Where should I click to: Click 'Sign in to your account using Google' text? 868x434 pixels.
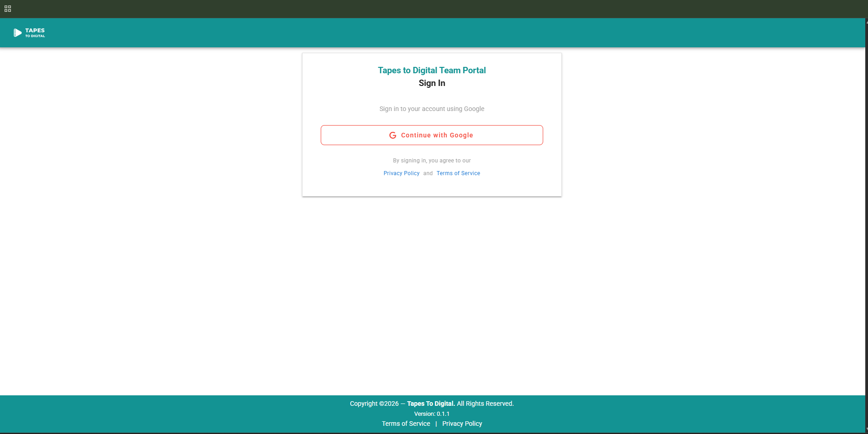(432, 109)
